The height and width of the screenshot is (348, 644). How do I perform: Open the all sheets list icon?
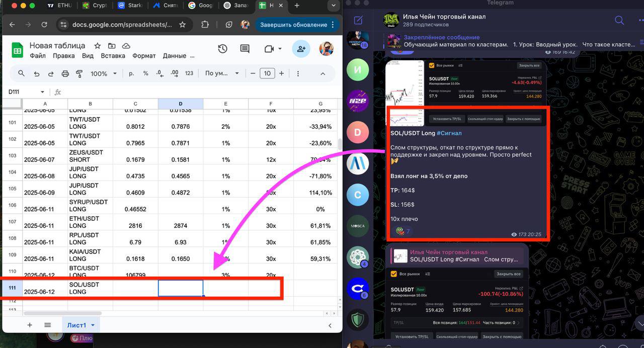click(47, 325)
